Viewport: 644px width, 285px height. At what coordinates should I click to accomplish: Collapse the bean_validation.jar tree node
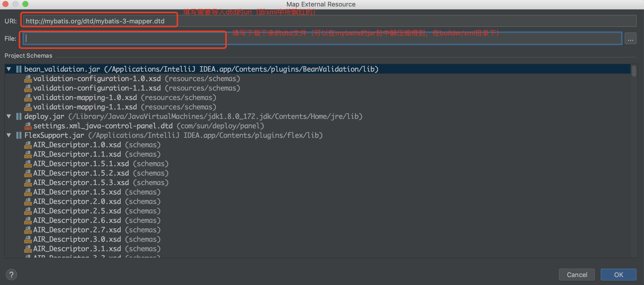[9, 69]
